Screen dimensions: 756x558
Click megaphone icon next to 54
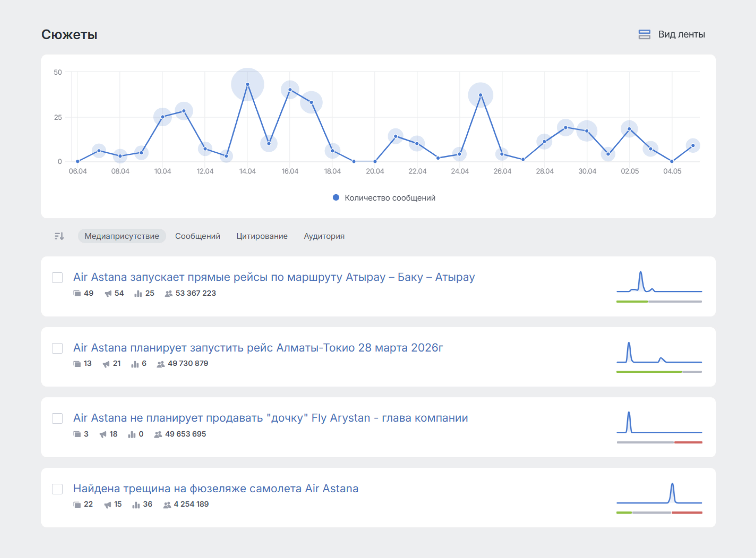(108, 293)
